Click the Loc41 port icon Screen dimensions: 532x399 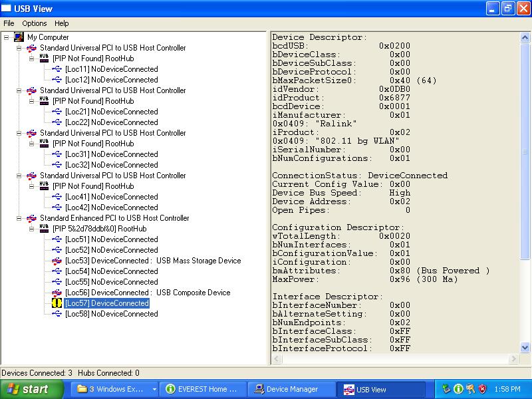point(57,197)
